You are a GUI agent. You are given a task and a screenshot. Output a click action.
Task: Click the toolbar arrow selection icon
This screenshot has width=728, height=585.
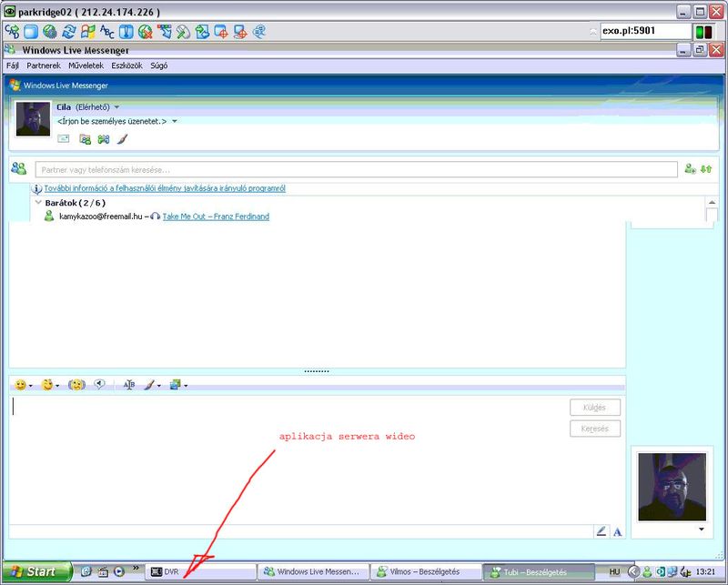click(x=165, y=32)
